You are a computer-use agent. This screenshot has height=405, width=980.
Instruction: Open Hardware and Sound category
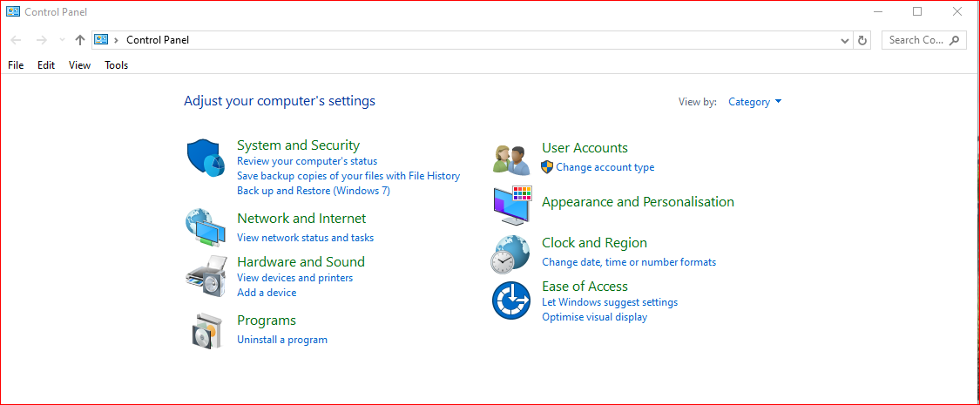pyautogui.click(x=301, y=262)
